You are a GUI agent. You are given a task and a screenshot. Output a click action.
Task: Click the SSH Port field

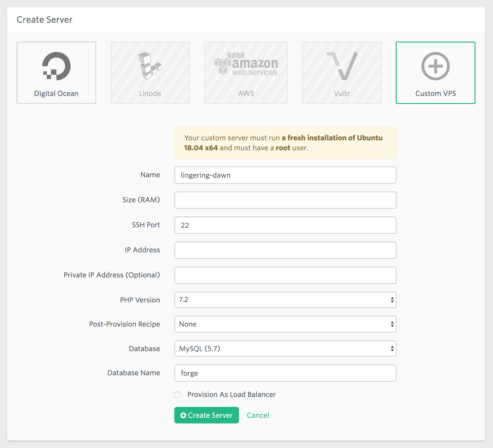285,225
